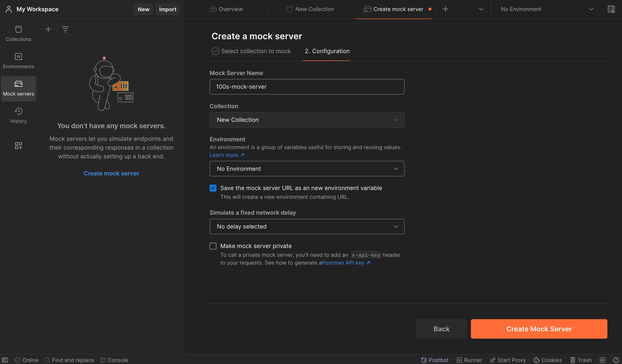Click the configure workspace sidebar icon
Viewport: 622px width, 364px height.
(18, 145)
